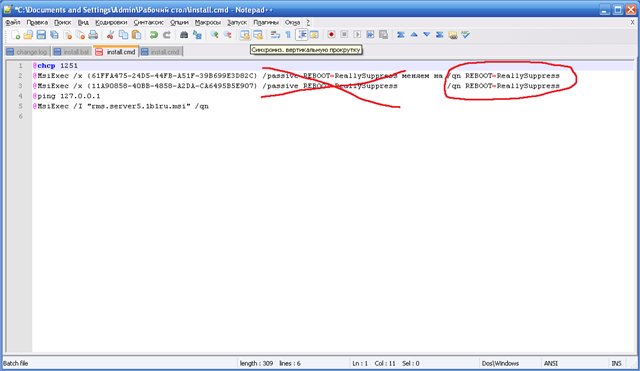
Task: Toggle show all characters pilcrow icon
Action: click(288, 35)
